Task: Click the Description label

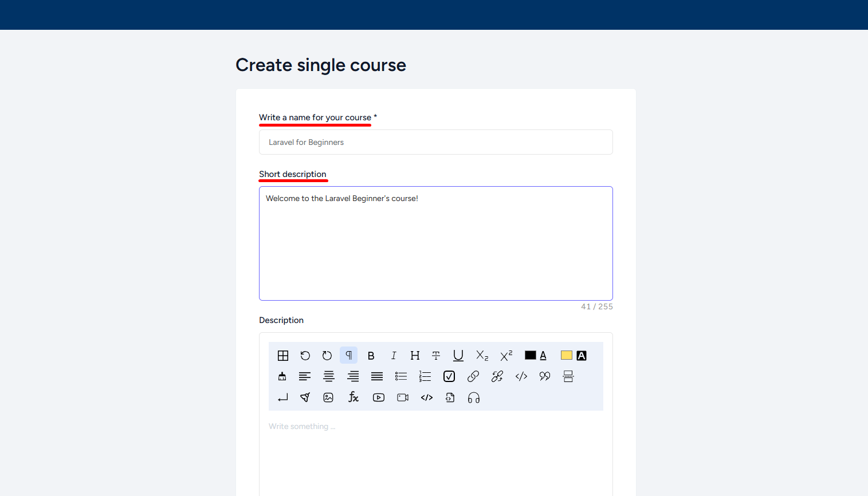Action: 281,320
